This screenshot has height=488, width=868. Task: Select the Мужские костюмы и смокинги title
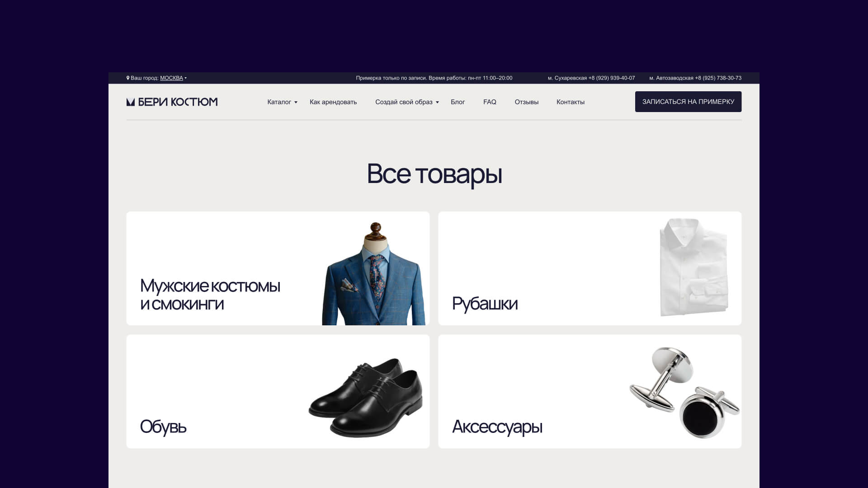click(210, 295)
